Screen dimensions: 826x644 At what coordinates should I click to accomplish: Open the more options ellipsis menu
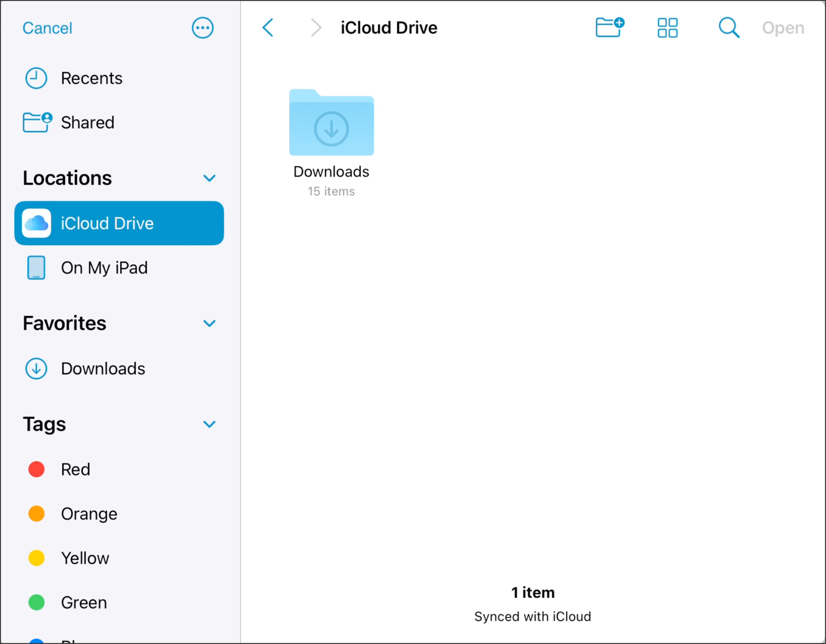(x=203, y=28)
